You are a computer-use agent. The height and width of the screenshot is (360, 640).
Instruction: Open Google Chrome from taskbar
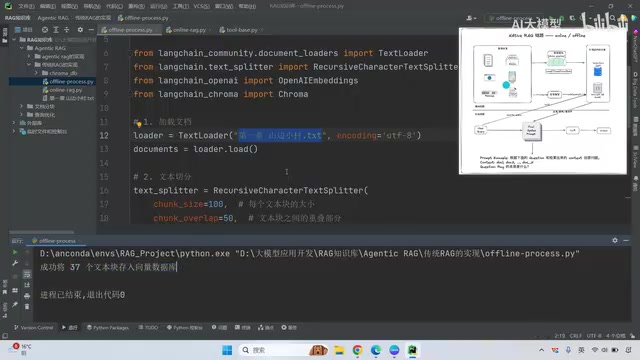[x=358, y=350]
